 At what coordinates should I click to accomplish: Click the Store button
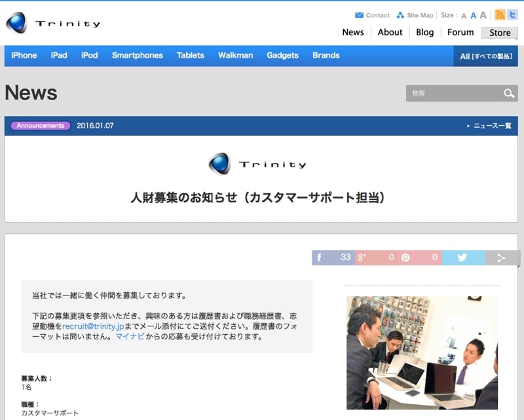coord(500,33)
